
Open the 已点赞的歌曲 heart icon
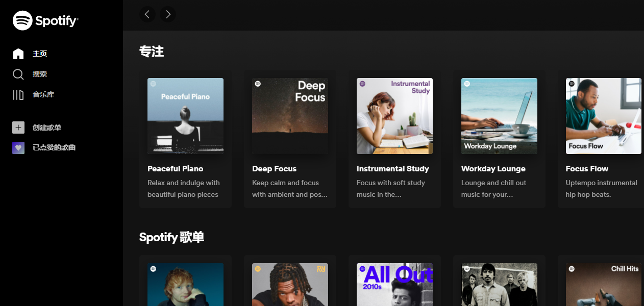(x=18, y=148)
